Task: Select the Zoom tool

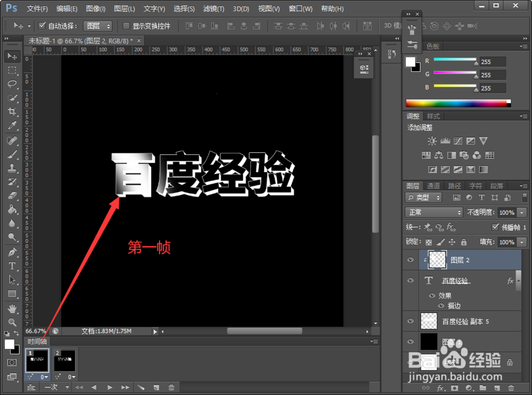Action: point(12,322)
